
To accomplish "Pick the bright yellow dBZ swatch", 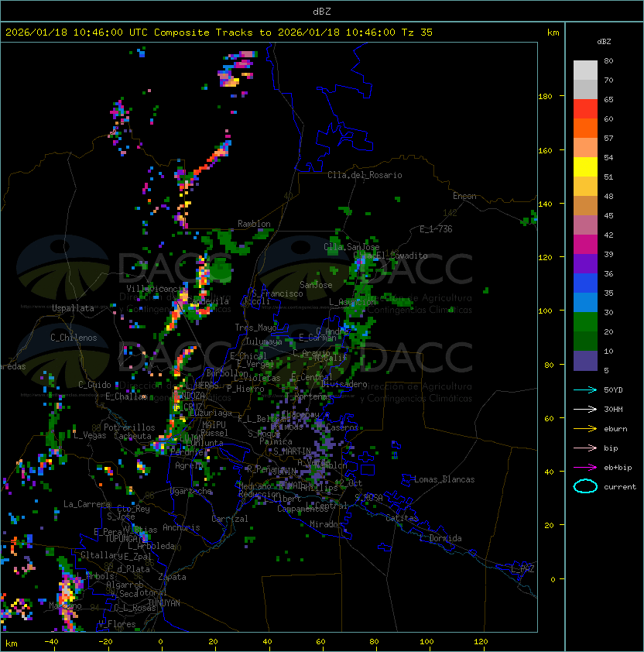I will [585, 166].
